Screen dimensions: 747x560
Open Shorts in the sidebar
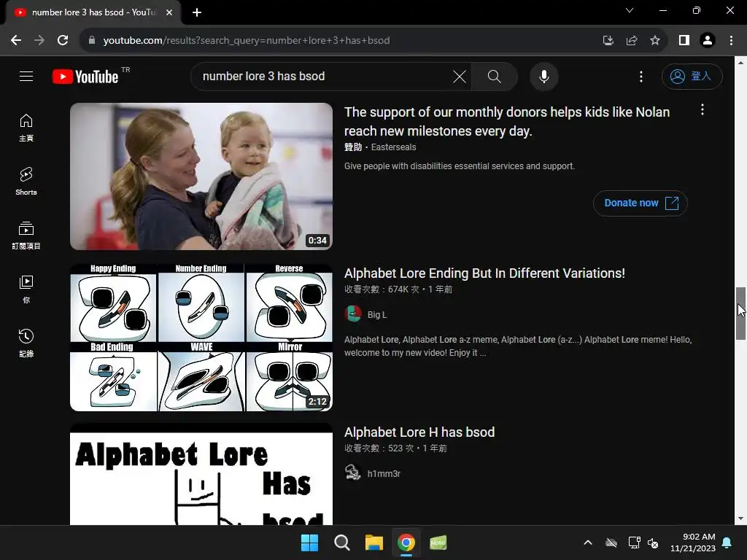pos(26,182)
